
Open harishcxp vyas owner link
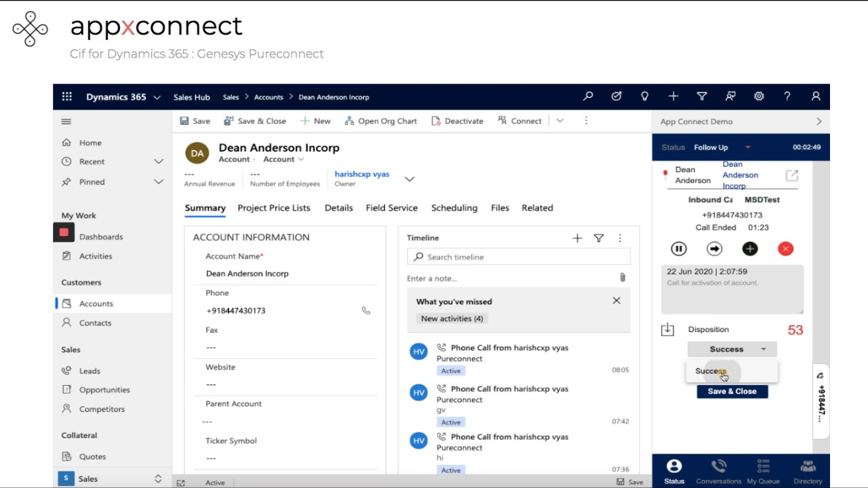click(x=362, y=174)
